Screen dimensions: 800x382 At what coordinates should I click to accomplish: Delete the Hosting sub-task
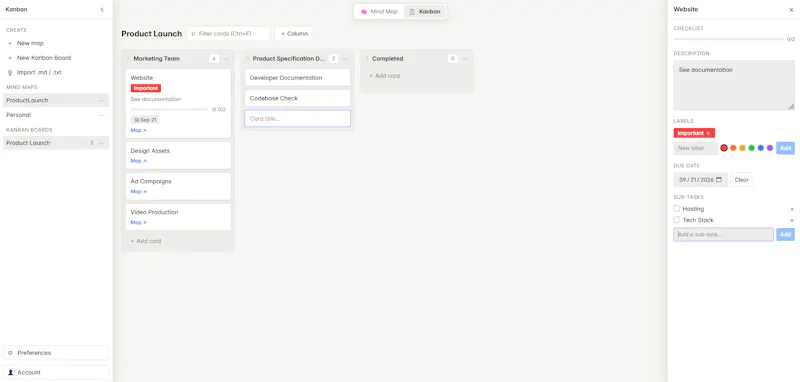click(792, 209)
